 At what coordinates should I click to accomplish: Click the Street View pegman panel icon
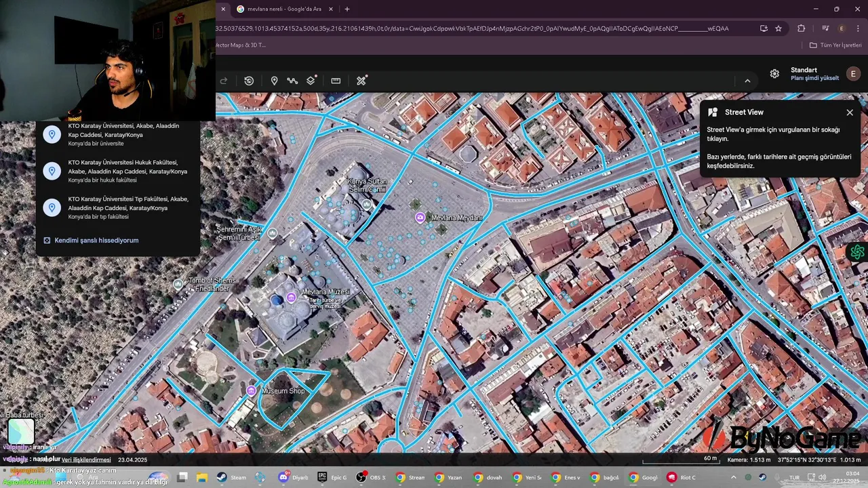point(713,113)
